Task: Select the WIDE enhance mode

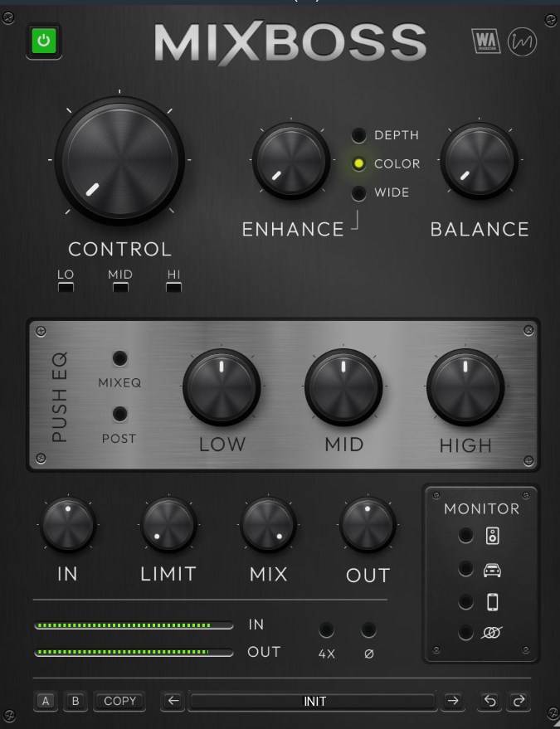Action: (358, 193)
